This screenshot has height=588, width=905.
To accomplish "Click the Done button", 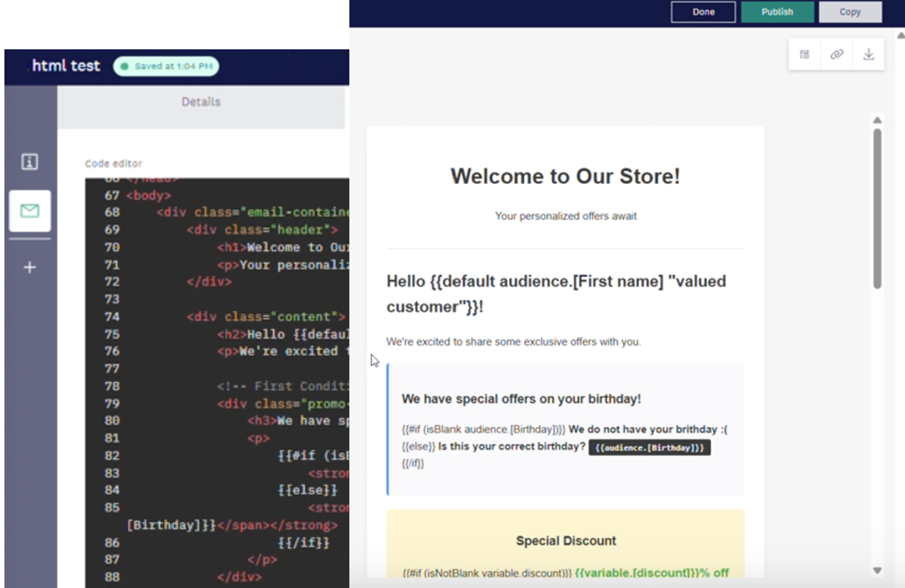I will (702, 12).
